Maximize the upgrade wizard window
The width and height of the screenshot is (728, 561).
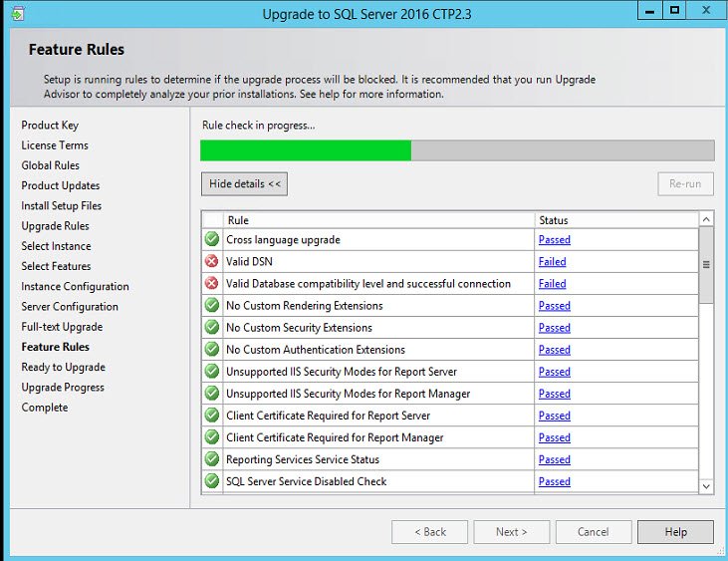pyautogui.click(x=674, y=10)
